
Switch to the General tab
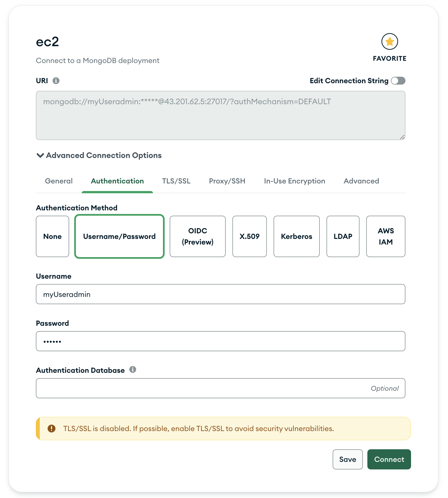[x=59, y=181]
